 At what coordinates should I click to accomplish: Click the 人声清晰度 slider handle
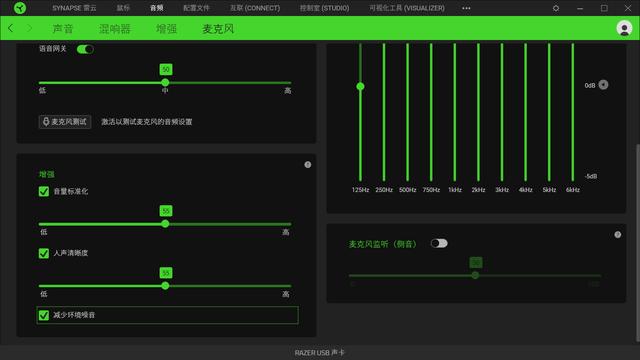[165, 286]
